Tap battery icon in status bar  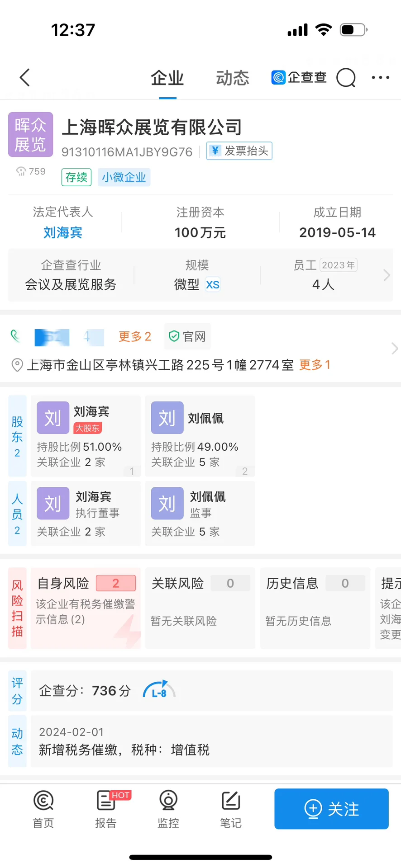click(x=354, y=30)
